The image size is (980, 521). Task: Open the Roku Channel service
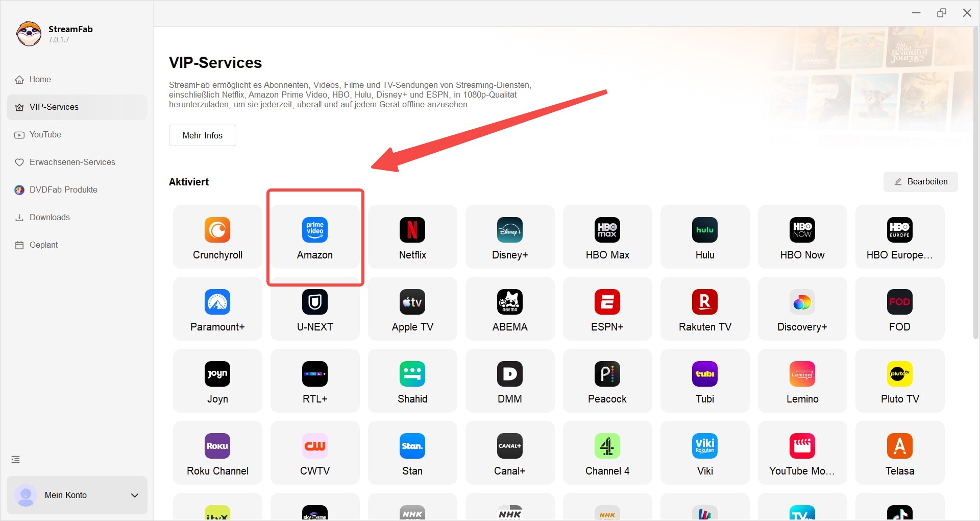pos(217,453)
